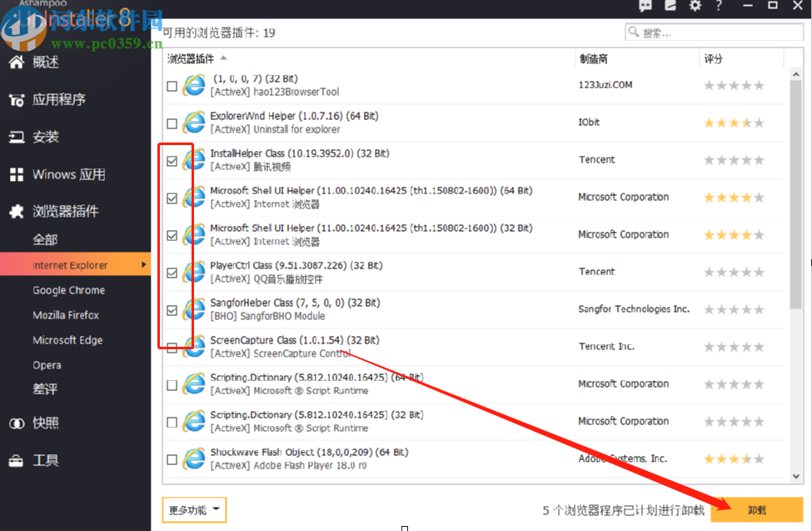
Task: Open the 快照 snapshots section
Action: [x=34, y=423]
